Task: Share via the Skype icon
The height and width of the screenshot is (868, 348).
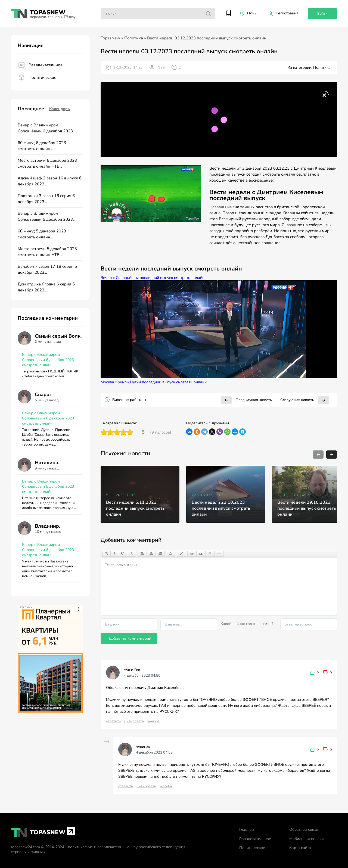Action: (243, 432)
